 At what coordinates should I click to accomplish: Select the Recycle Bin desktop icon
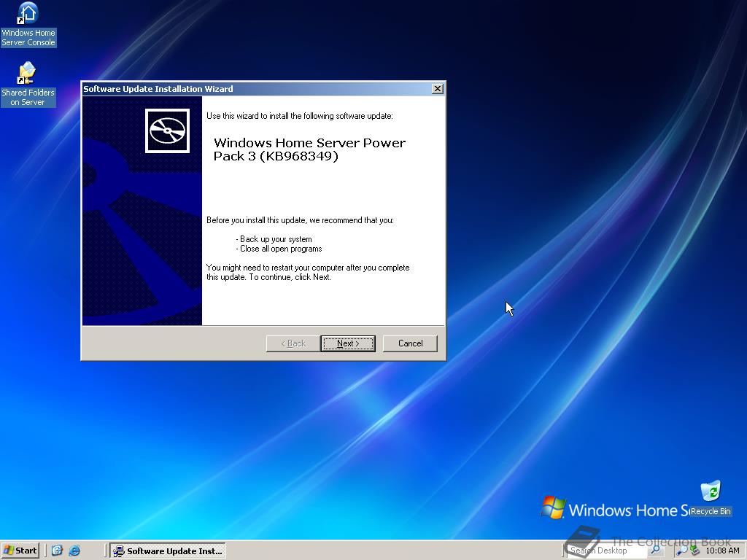pyautogui.click(x=711, y=498)
